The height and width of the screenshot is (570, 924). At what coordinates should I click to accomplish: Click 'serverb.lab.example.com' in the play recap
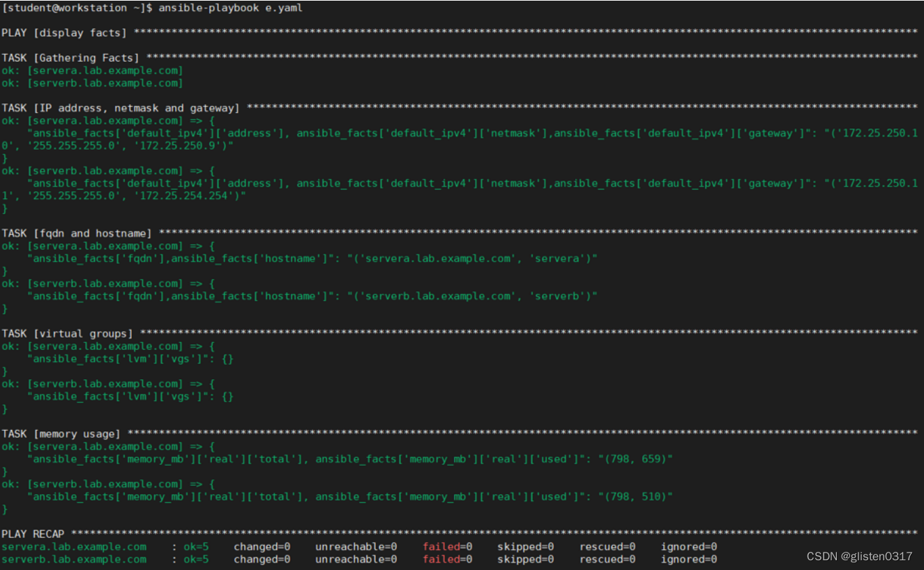(74, 560)
